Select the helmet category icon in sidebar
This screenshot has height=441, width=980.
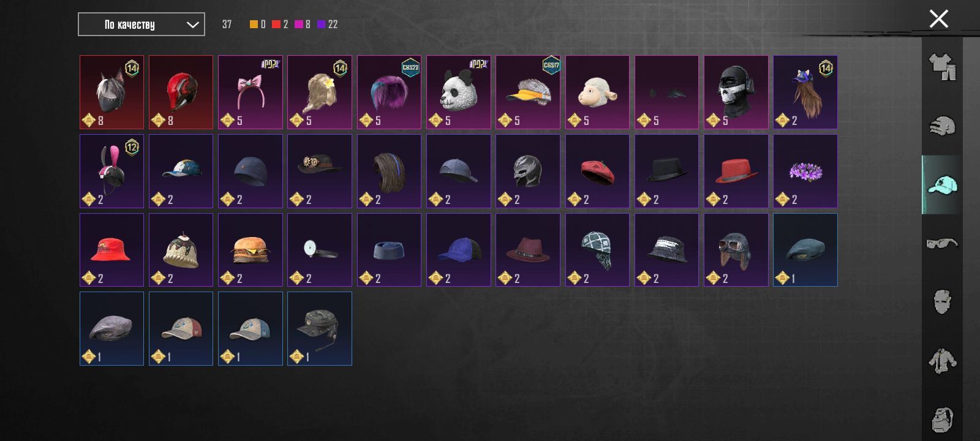[x=942, y=126]
